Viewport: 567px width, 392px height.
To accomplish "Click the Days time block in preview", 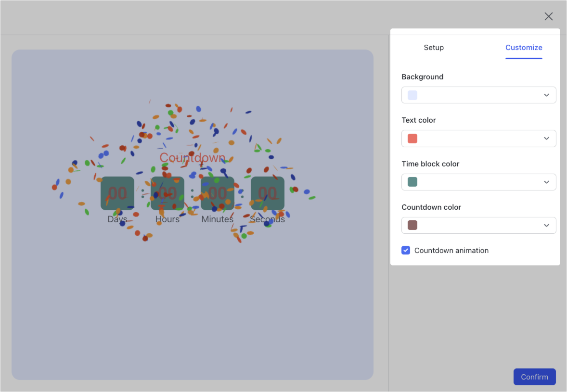I will [x=117, y=193].
